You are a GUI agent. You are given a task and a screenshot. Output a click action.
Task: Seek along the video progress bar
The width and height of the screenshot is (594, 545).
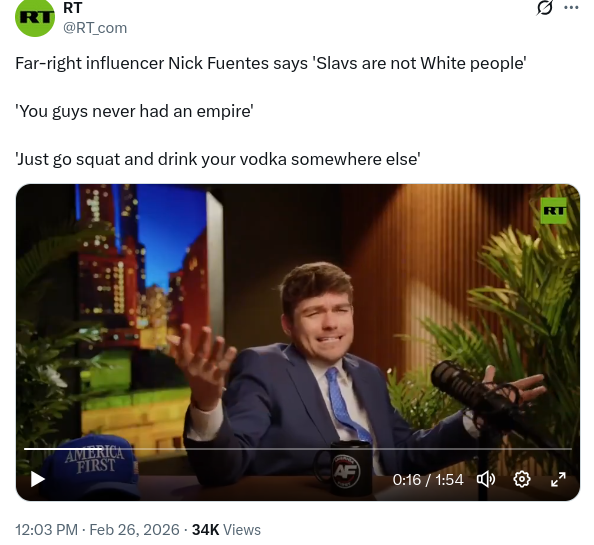tap(298, 449)
